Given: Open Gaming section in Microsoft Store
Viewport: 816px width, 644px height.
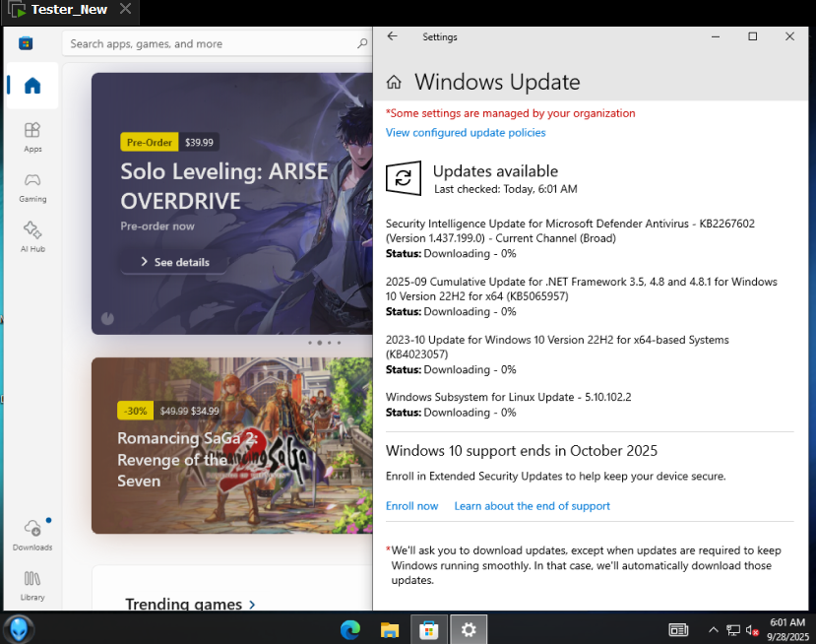Looking at the screenshot, I should [32, 187].
